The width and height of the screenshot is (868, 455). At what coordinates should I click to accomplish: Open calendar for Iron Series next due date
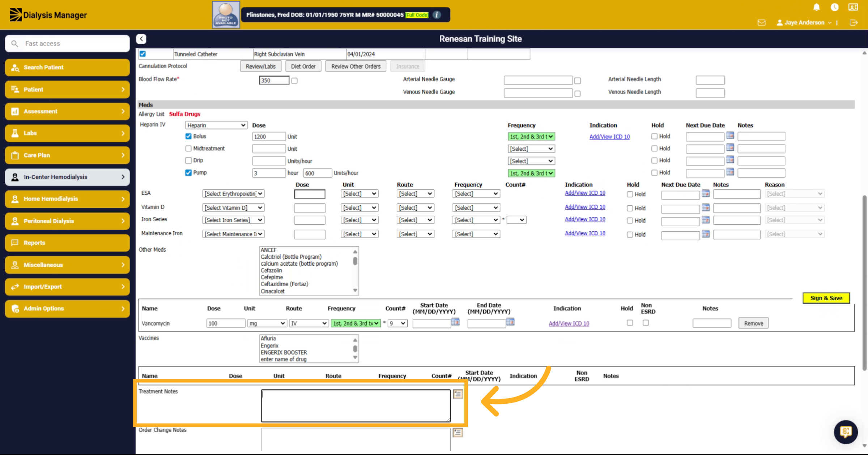pyautogui.click(x=705, y=220)
